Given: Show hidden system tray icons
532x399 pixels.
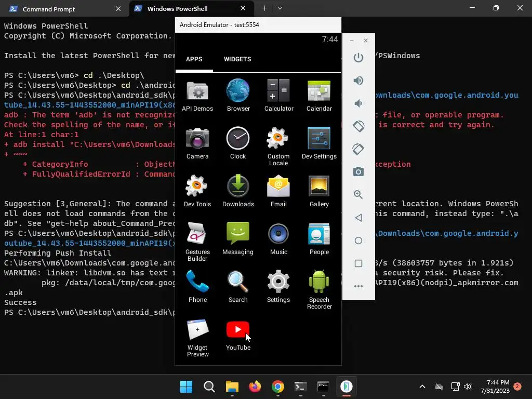Looking at the screenshot, I should coord(422,387).
